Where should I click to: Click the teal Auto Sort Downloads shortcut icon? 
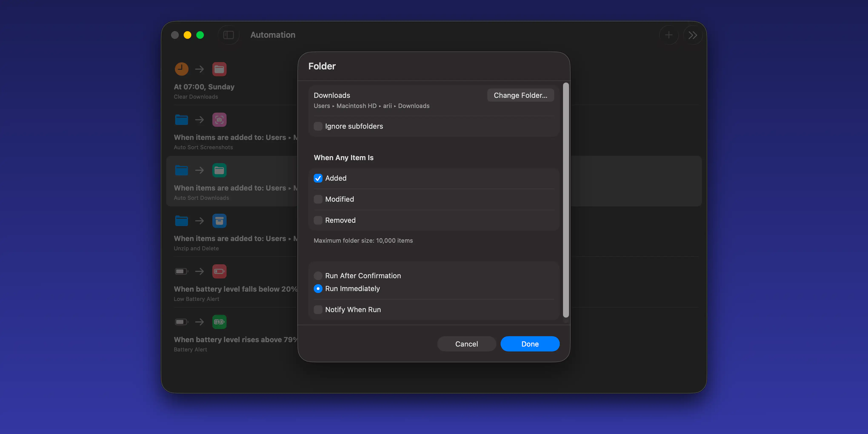click(x=219, y=170)
